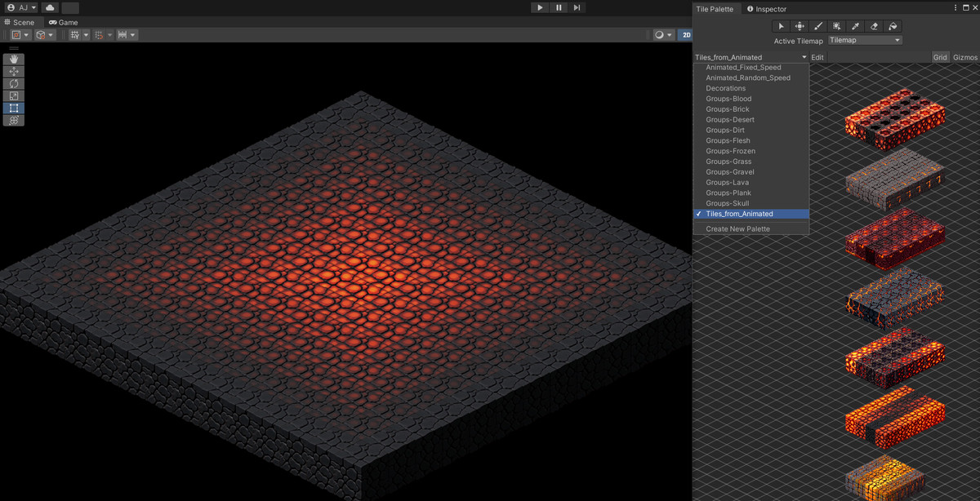This screenshot has width=980, height=501.
Task: Activate the Flood Fill tool
Action: click(893, 25)
